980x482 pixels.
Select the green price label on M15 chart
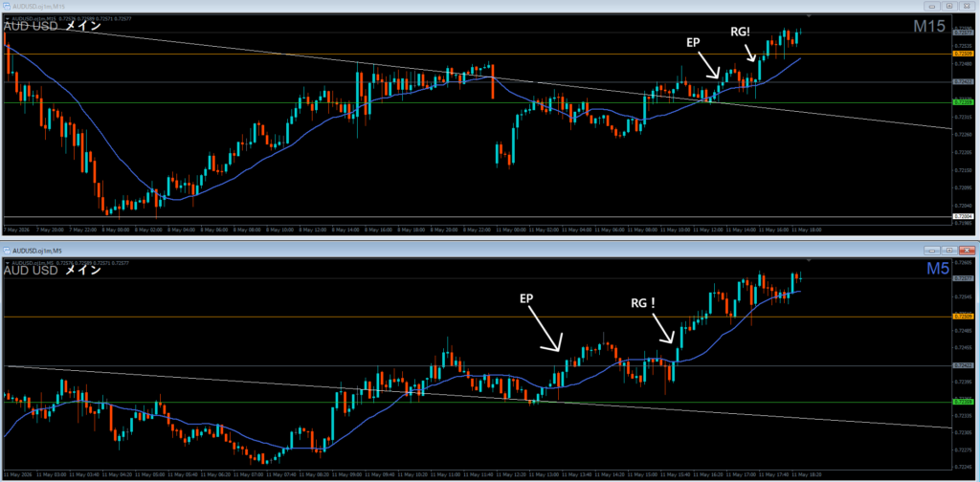coord(964,102)
